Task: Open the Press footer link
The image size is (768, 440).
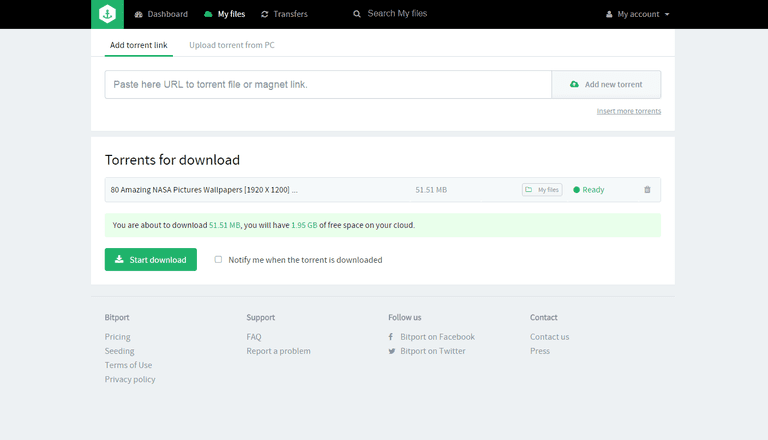Action: click(x=540, y=351)
